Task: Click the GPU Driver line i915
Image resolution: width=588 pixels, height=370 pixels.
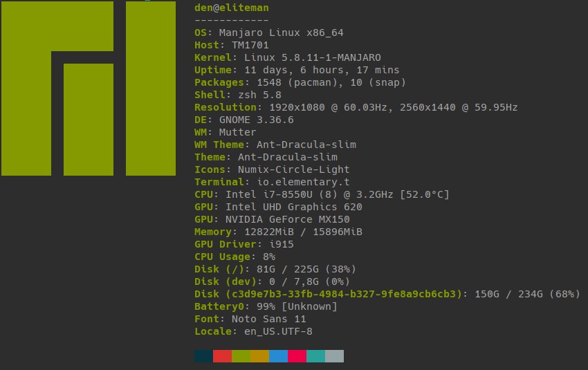Action: [x=244, y=244]
